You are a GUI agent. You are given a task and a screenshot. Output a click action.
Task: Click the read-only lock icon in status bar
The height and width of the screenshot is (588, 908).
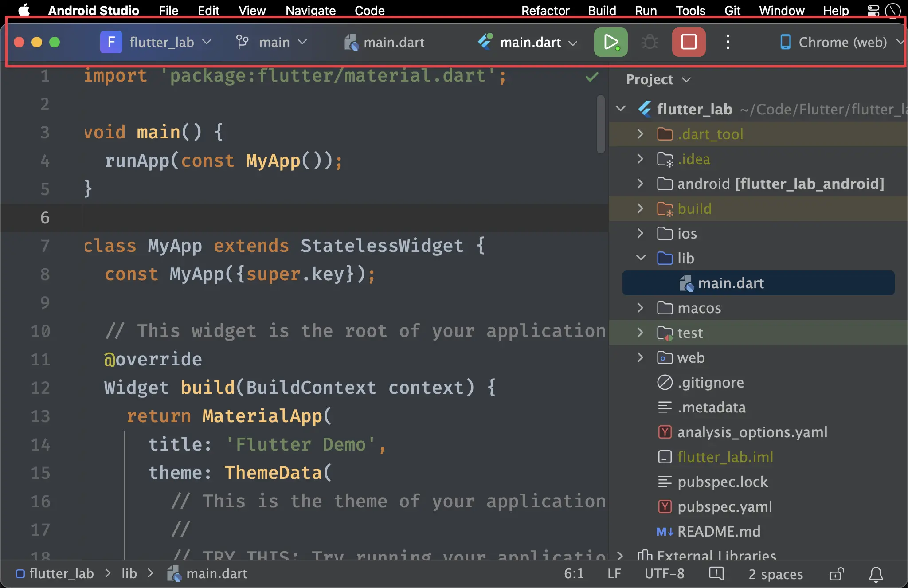(x=837, y=574)
